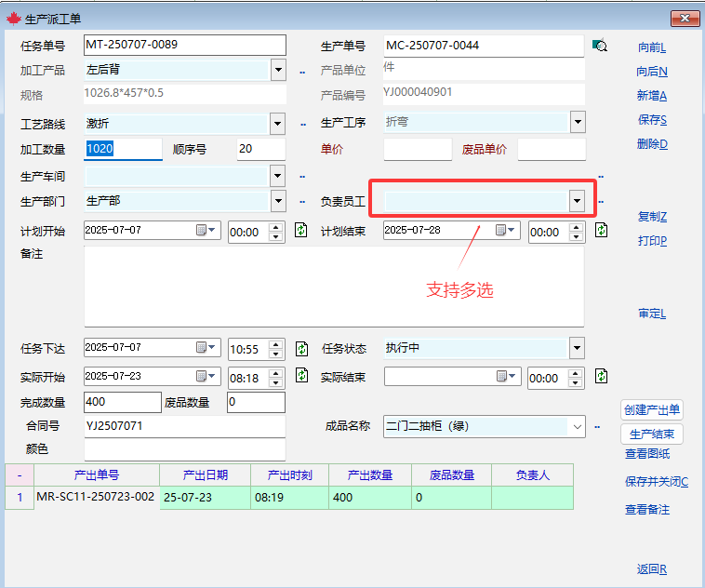This screenshot has height=588, width=705.
Task: Click the 生产结束 button
Action: coord(652,434)
